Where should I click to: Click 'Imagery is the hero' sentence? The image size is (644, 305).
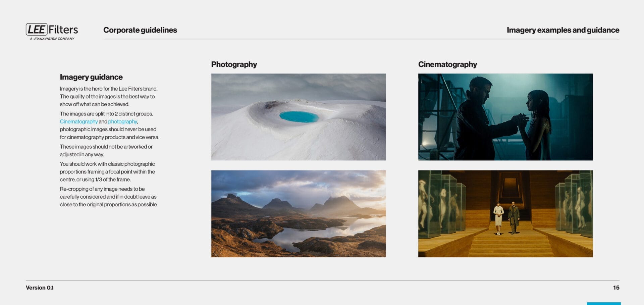[109, 89]
